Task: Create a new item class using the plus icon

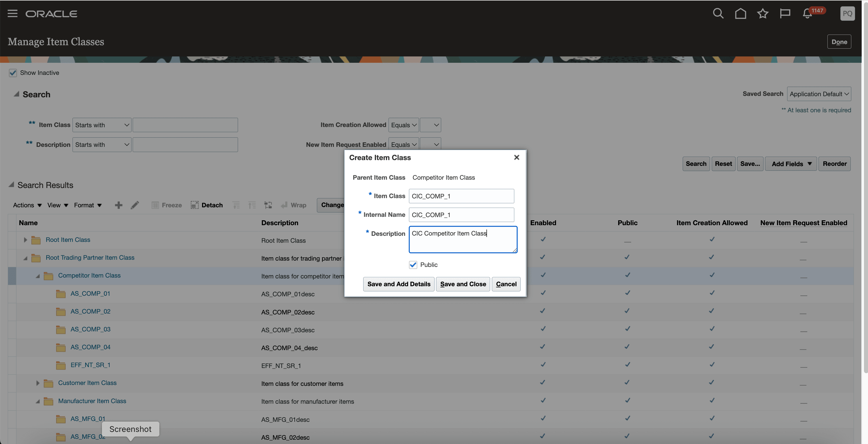Action: (118, 205)
